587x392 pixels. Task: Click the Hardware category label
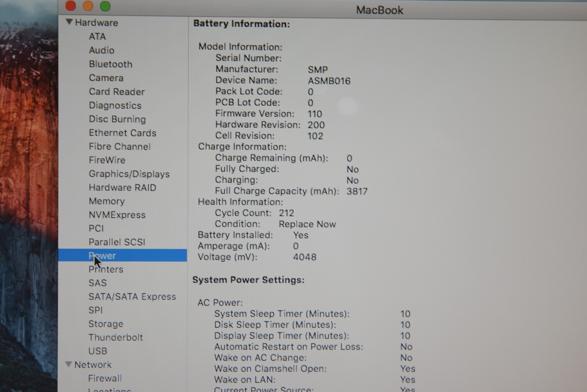click(96, 23)
